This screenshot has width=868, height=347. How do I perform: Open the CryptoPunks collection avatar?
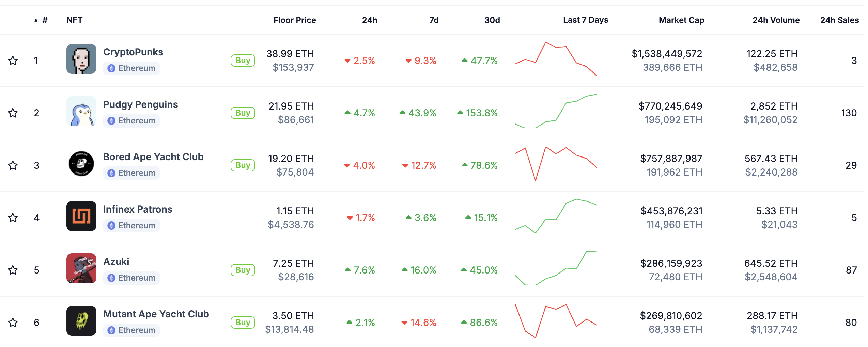pyautogui.click(x=81, y=59)
